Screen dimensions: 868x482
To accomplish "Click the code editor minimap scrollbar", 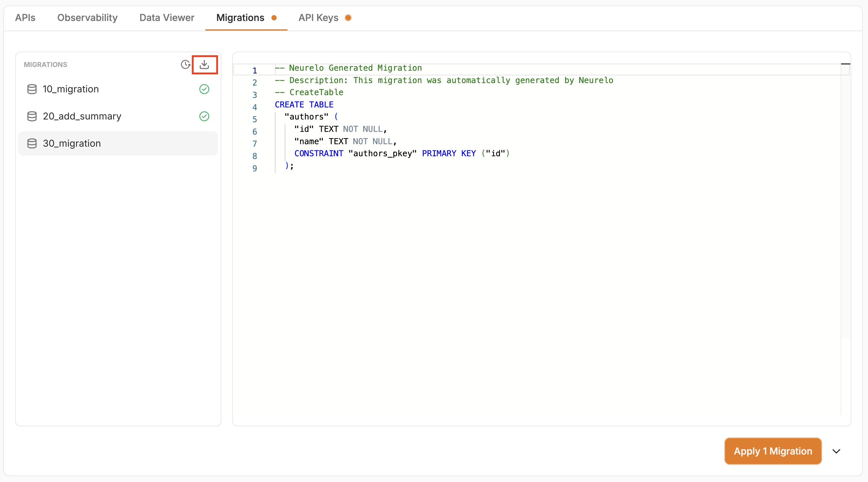I will pos(845,202).
